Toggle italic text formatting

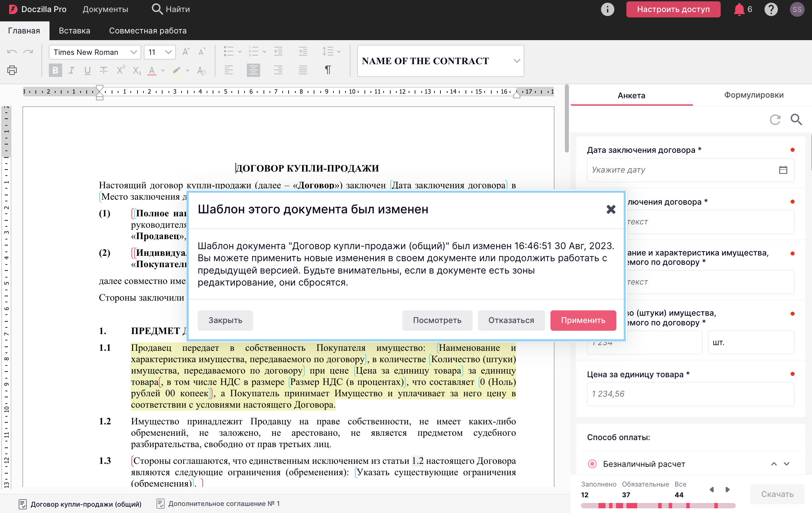pos(72,70)
